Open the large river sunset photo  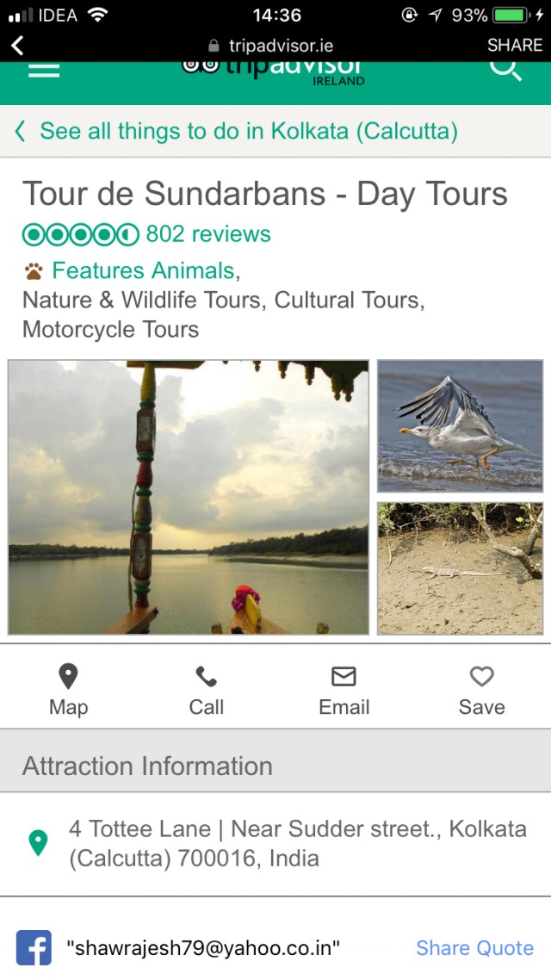click(x=189, y=497)
